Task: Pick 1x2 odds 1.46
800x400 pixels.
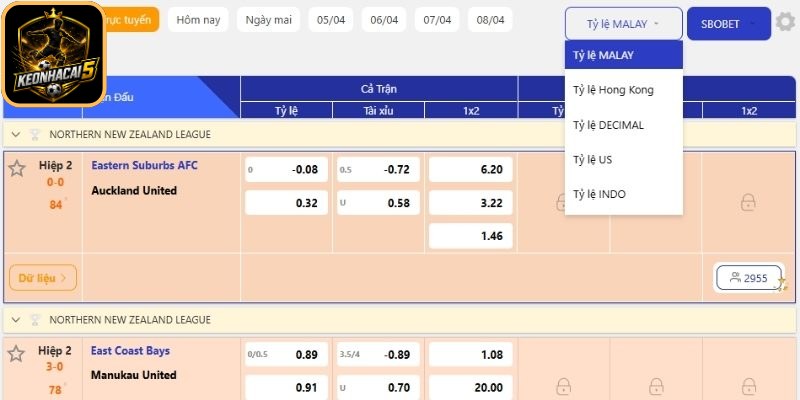Action: 470,236
